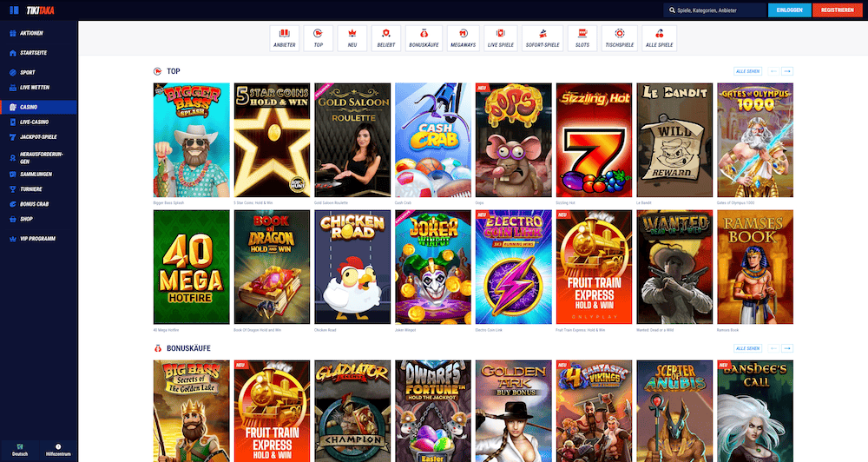Open Jackpot-Spiele in the sidebar

point(39,137)
